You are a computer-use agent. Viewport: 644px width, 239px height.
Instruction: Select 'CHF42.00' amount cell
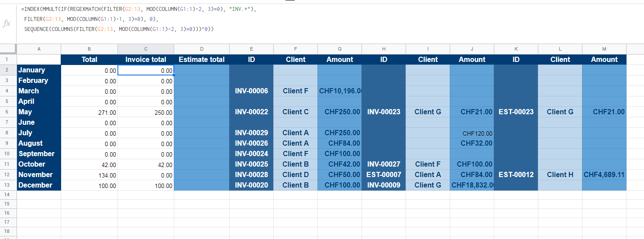340,164
